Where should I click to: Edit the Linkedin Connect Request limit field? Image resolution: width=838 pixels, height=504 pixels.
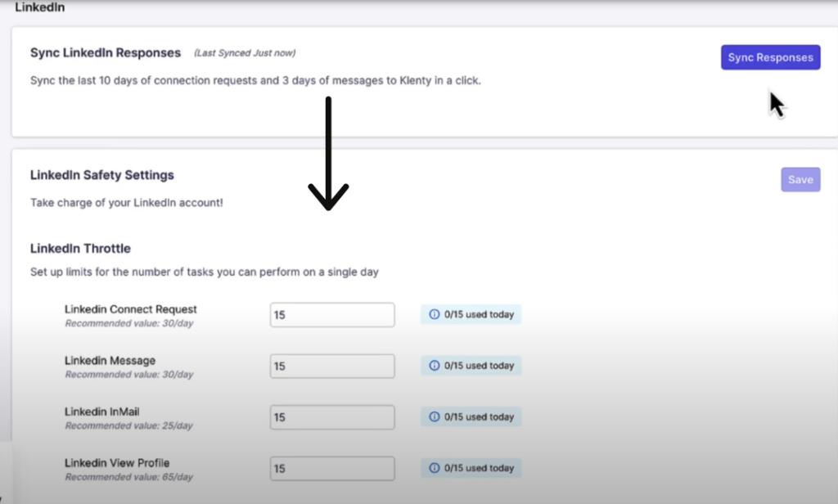(x=332, y=315)
